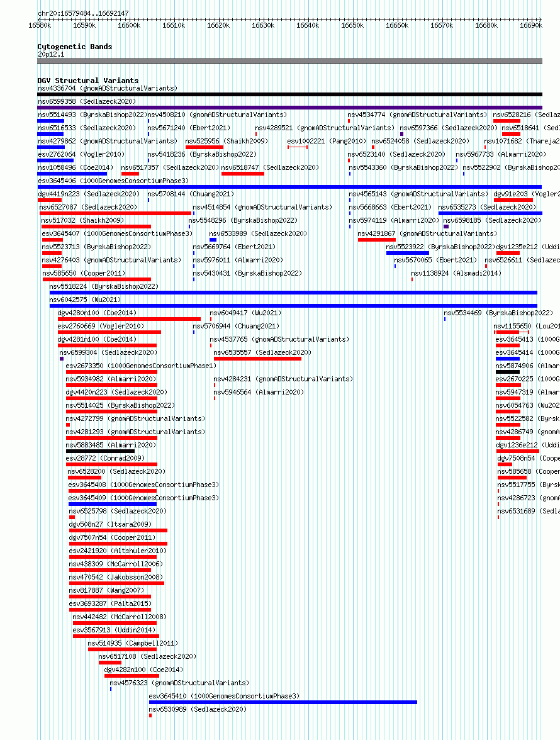Click dgv7507n54 (Cooper2011) label
Image resolution: width=560 pixels, height=740 pixels.
[112, 537]
